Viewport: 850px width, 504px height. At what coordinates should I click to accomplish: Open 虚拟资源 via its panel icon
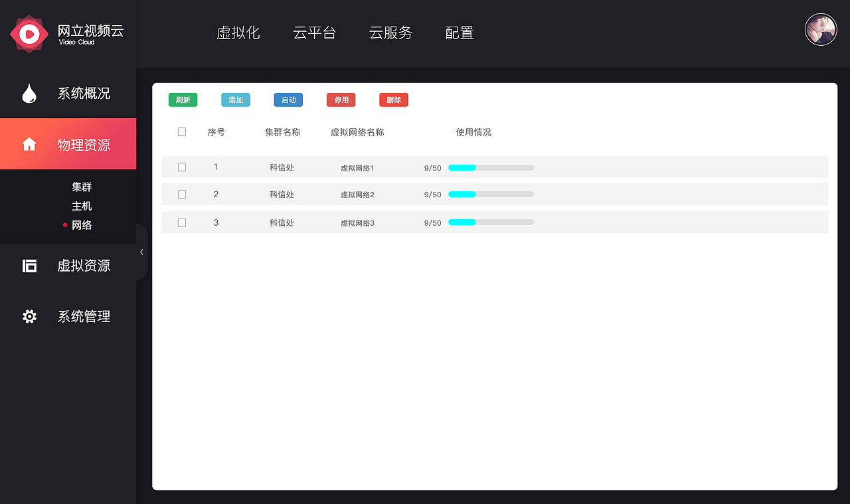coord(29,265)
